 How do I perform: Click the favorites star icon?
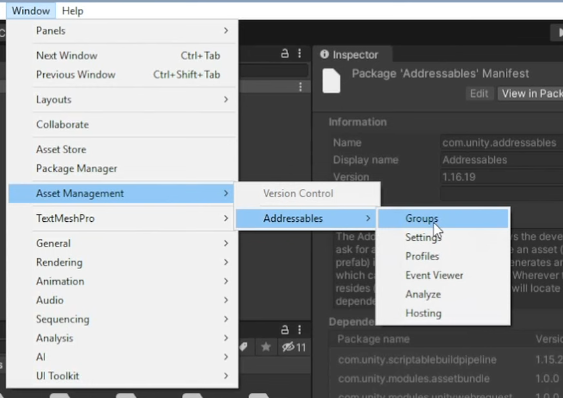click(x=266, y=347)
